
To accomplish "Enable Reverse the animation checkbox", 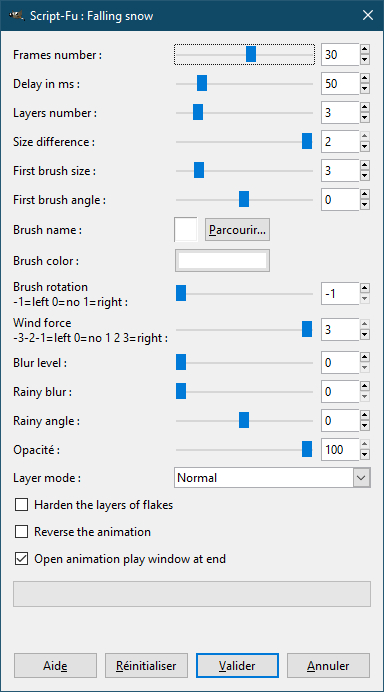I will [x=21, y=531].
